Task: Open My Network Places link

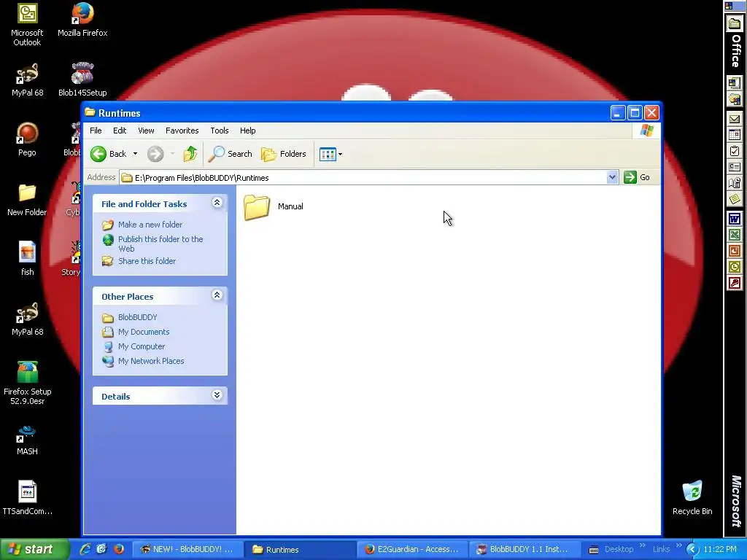Action: (151, 361)
